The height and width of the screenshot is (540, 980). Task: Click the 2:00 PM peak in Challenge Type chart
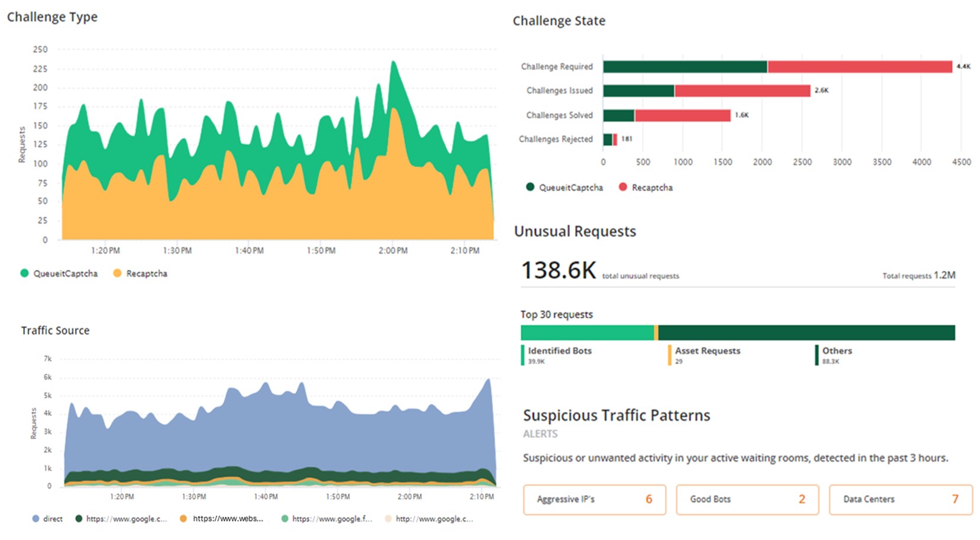click(394, 62)
